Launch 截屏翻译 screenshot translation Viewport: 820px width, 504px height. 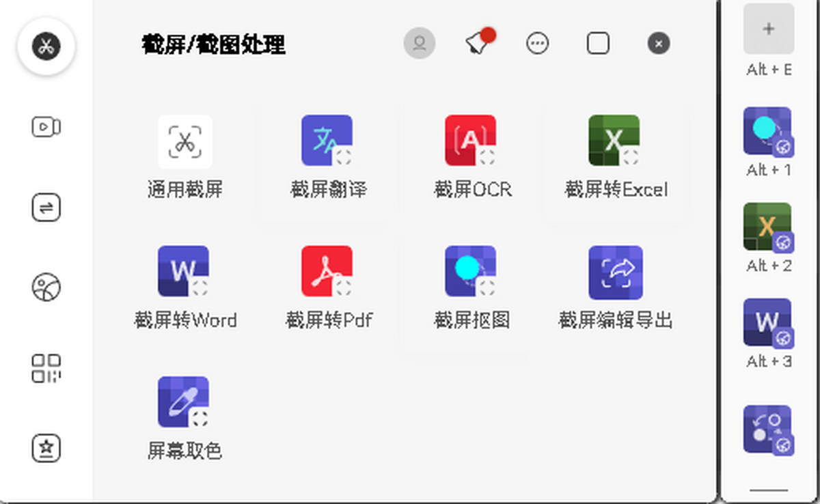click(328, 158)
